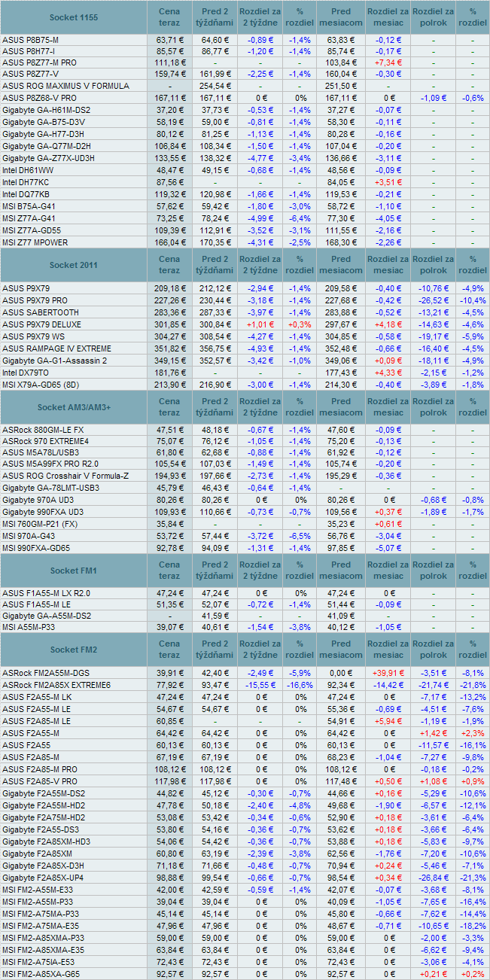Click 'Rozdiel za polrok' header in Socket FM2 section

click(433, 650)
